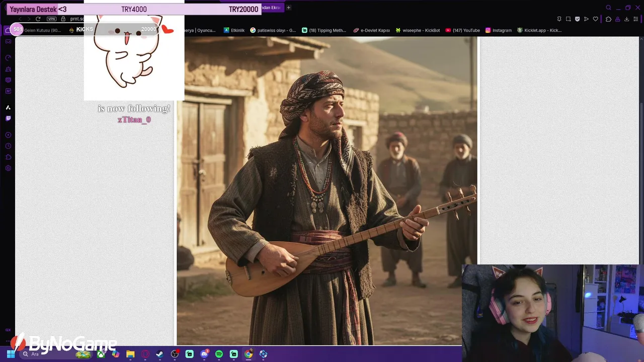This screenshot has width=644, height=362.
Task: Open Kicklet.app bookmark
Action: coord(539,30)
